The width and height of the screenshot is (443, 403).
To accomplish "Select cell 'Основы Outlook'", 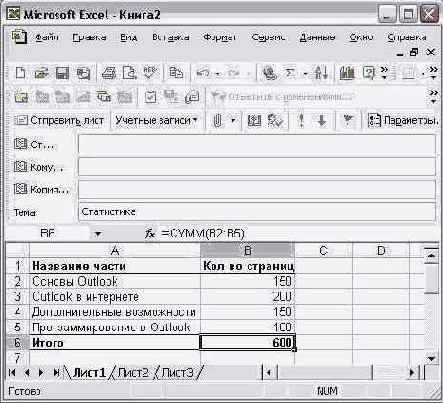I will [115, 282].
